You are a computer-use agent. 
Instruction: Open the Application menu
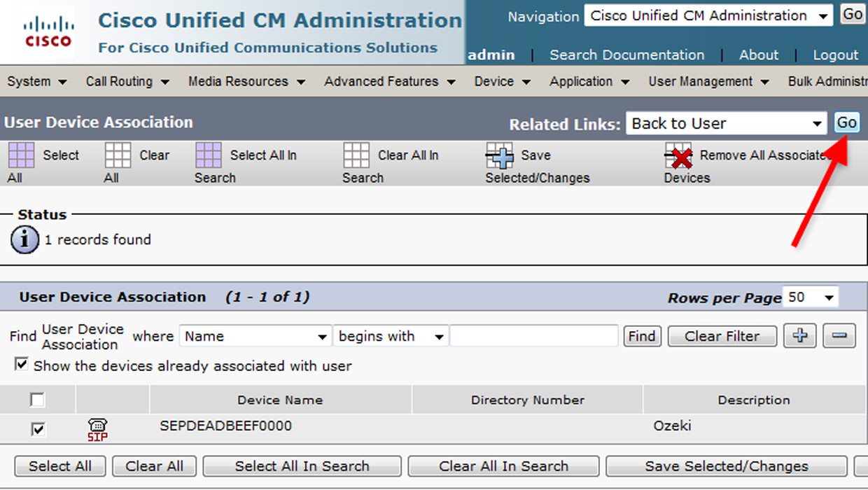[x=589, y=81]
